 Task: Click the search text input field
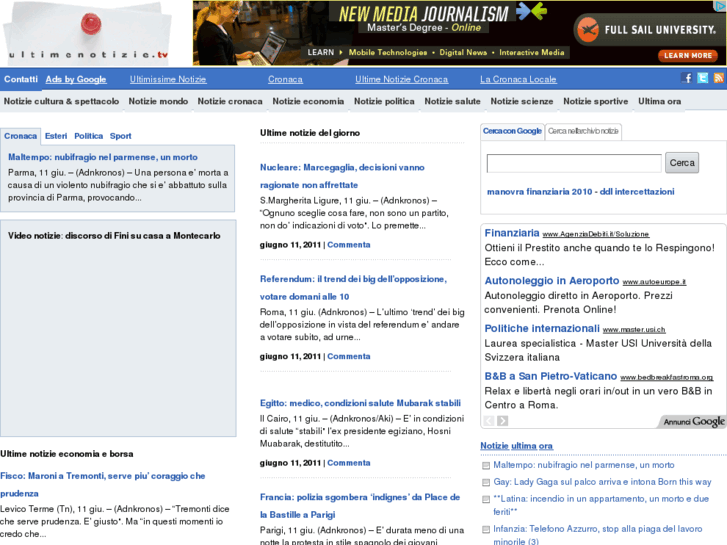pos(574,163)
